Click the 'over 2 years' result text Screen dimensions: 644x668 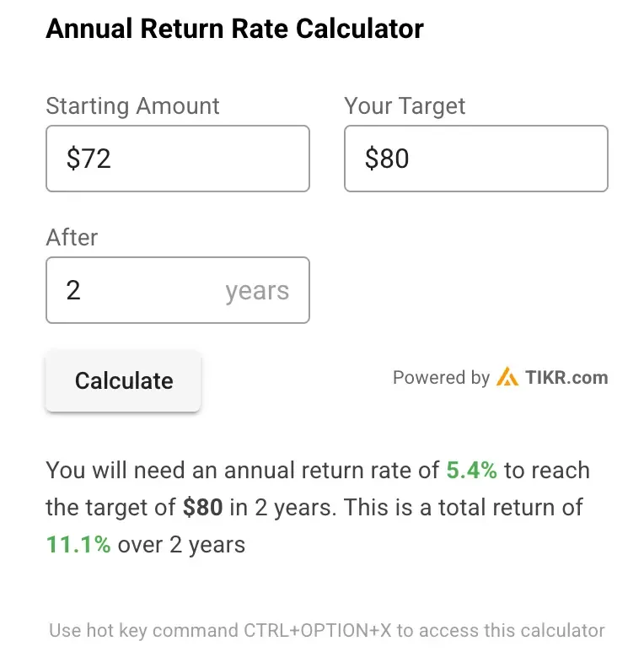(x=181, y=545)
